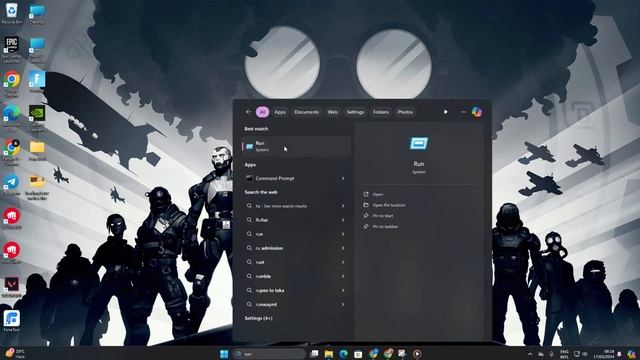This screenshot has width=640, height=360.
Task: Open the Run best match result
Action: [296, 146]
